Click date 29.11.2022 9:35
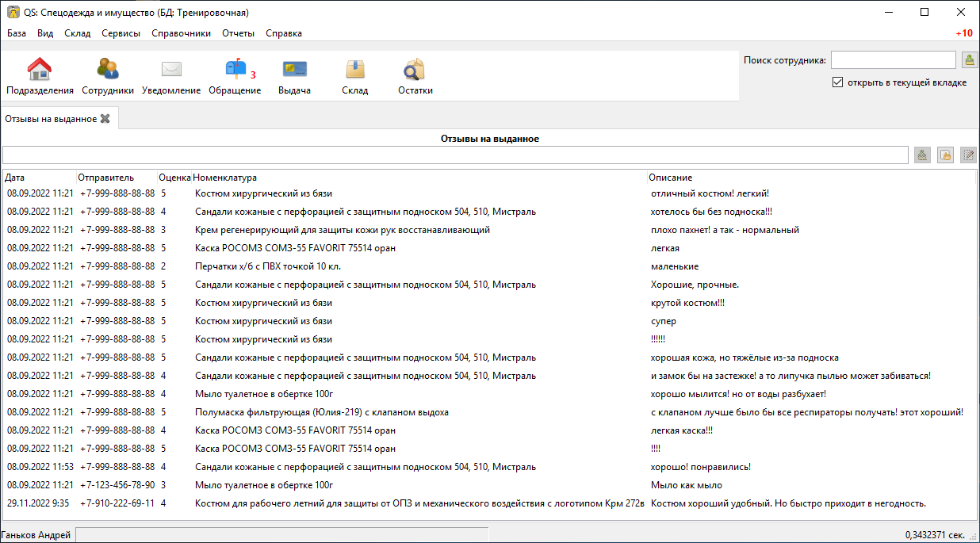The height and width of the screenshot is (543, 980). pyautogui.click(x=37, y=503)
